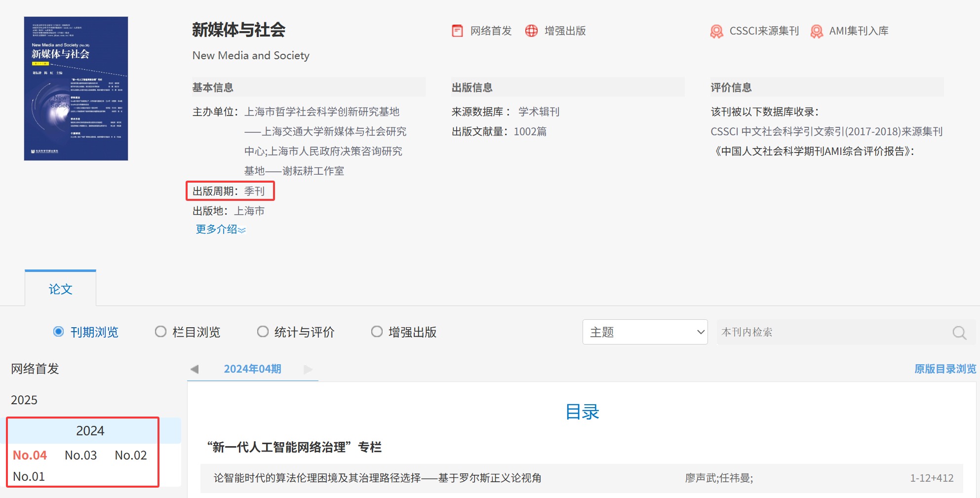Select the 刊期浏览 radio button
Screen dimensions: 980x498
coord(59,332)
